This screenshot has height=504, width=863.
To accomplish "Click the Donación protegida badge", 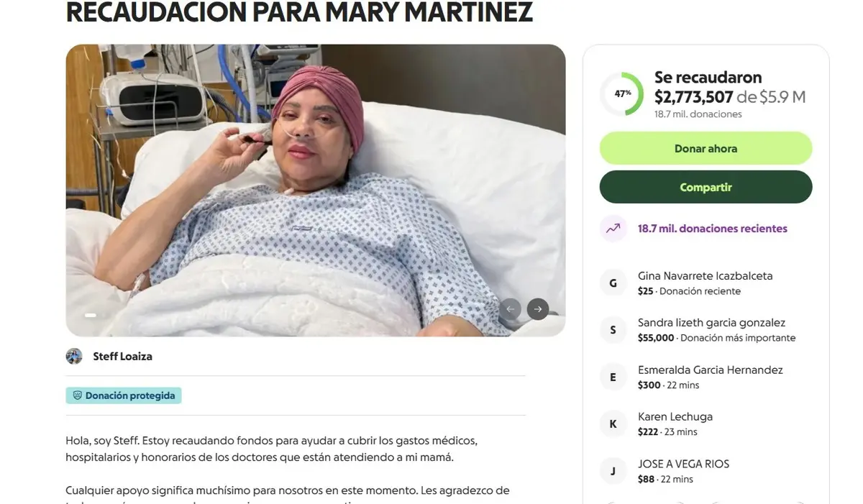I will pos(124,395).
